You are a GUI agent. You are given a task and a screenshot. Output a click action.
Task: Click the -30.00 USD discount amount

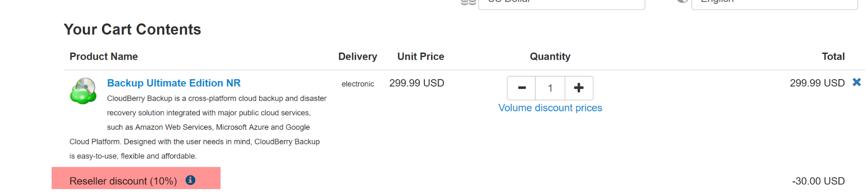pyautogui.click(x=818, y=181)
